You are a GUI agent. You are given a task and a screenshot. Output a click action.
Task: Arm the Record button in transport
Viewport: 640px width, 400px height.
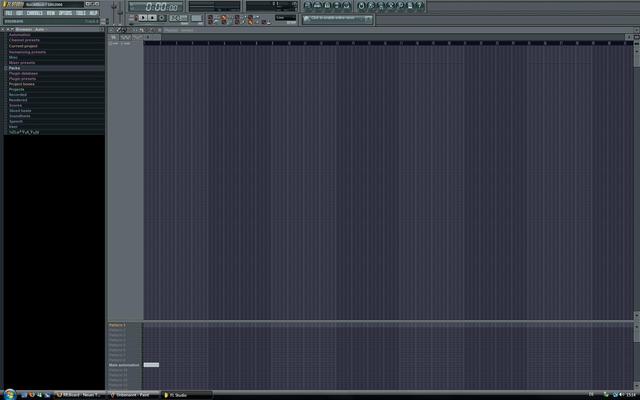(161, 18)
